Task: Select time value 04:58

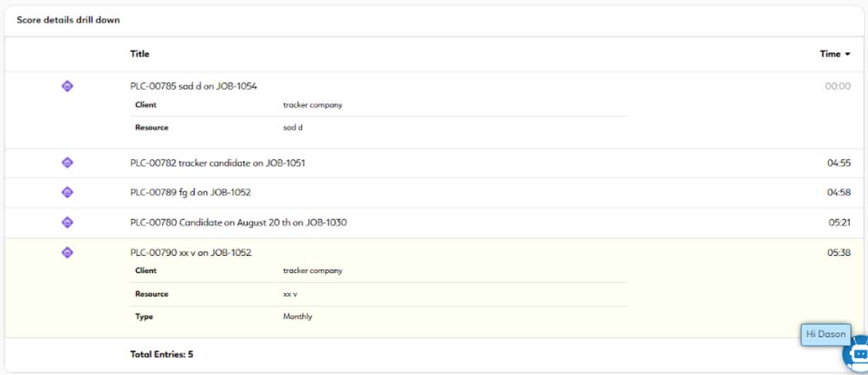Action: pyautogui.click(x=839, y=193)
